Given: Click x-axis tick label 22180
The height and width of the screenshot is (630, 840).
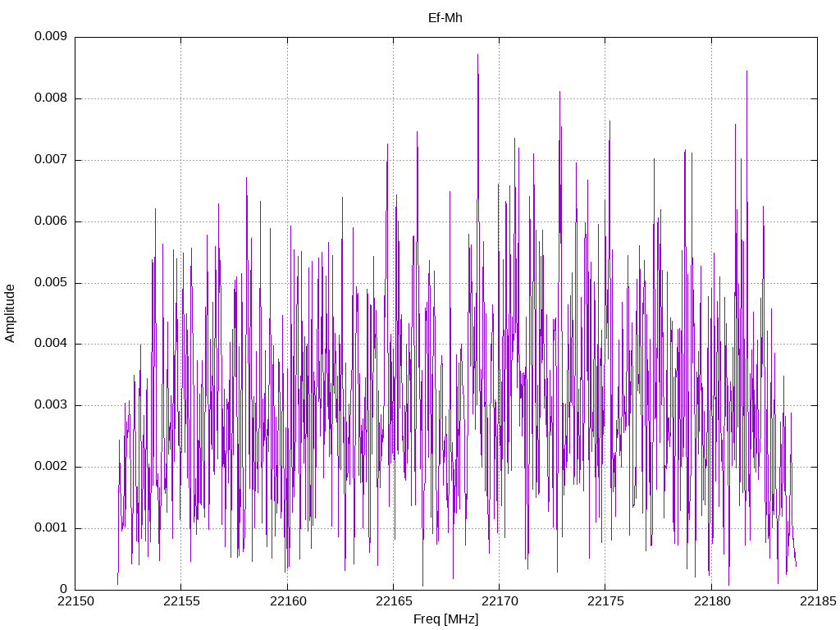Looking at the screenshot, I should [712, 601].
